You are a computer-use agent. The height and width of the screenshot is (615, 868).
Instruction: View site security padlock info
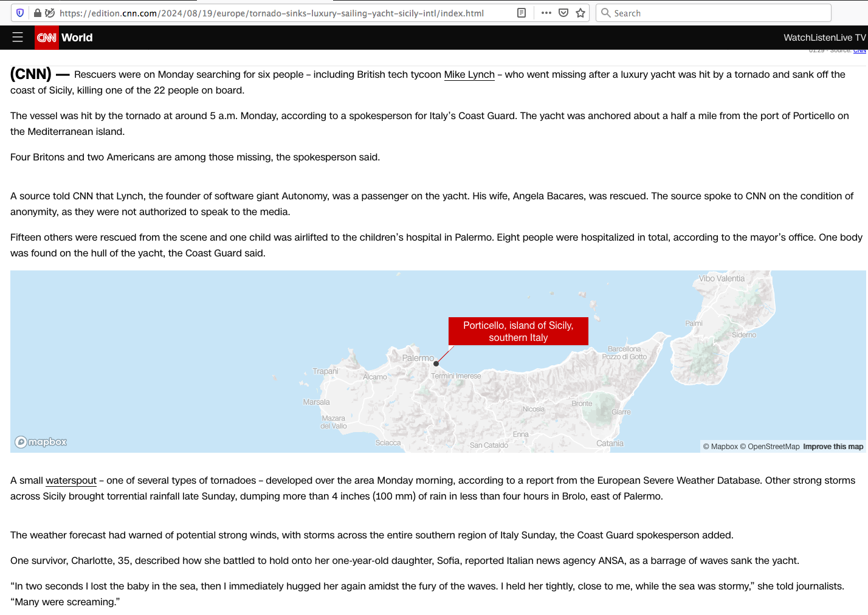click(x=38, y=13)
